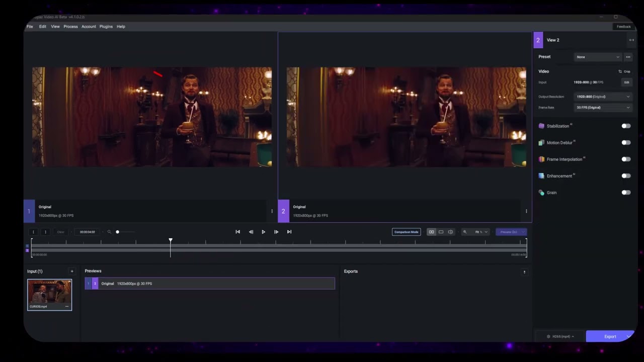Open the Fit % zoom dropdown
The height and width of the screenshot is (362, 644).
click(x=480, y=232)
